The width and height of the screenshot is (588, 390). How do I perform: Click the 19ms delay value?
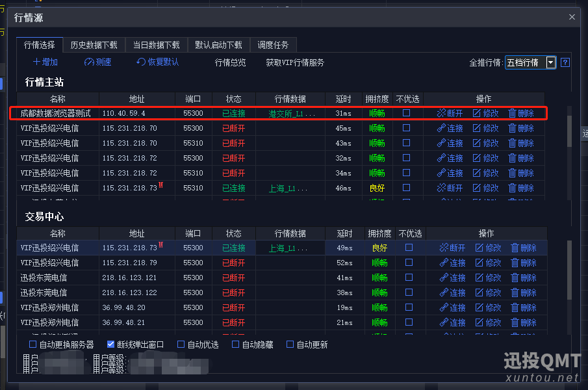coord(344,308)
